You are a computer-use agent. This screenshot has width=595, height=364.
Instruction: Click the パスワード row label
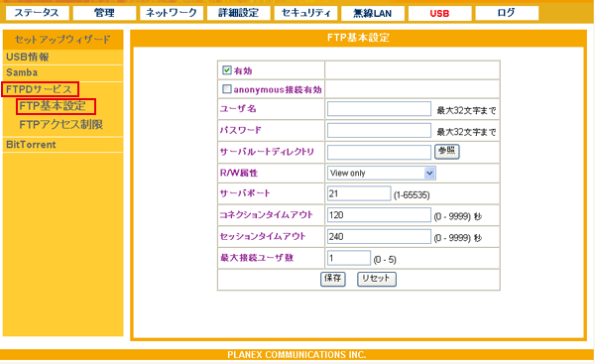point(241,130)
